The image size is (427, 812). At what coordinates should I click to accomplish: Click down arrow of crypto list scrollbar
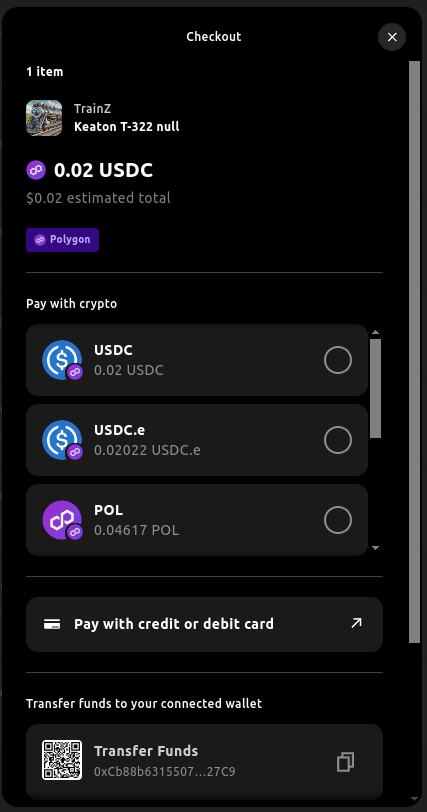(x=376, y=548)
